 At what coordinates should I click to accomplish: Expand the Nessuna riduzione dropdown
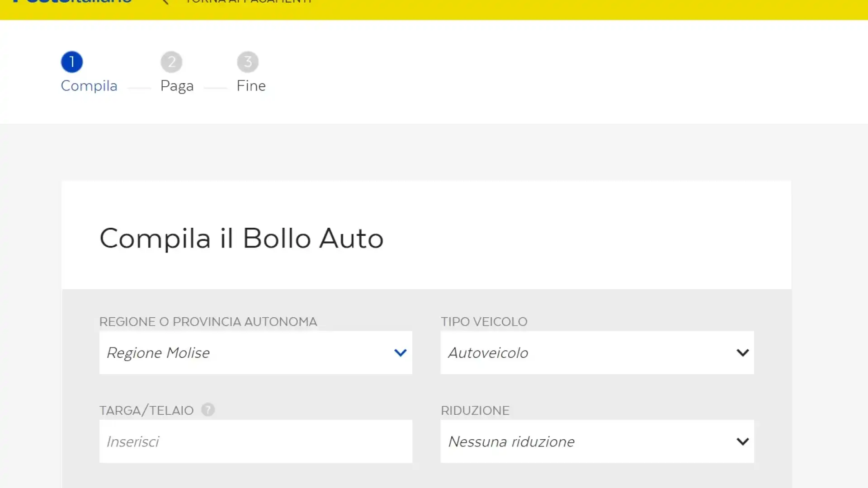(597, 441)
